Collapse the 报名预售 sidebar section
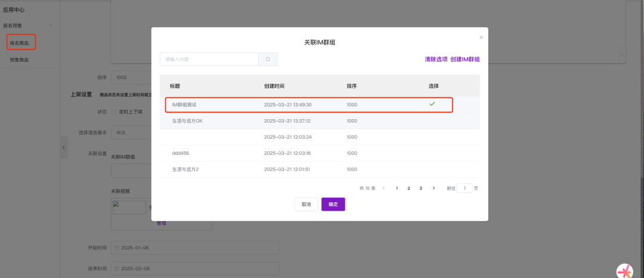Viewport: 644px width, 278px height. (x=51, y=26)
